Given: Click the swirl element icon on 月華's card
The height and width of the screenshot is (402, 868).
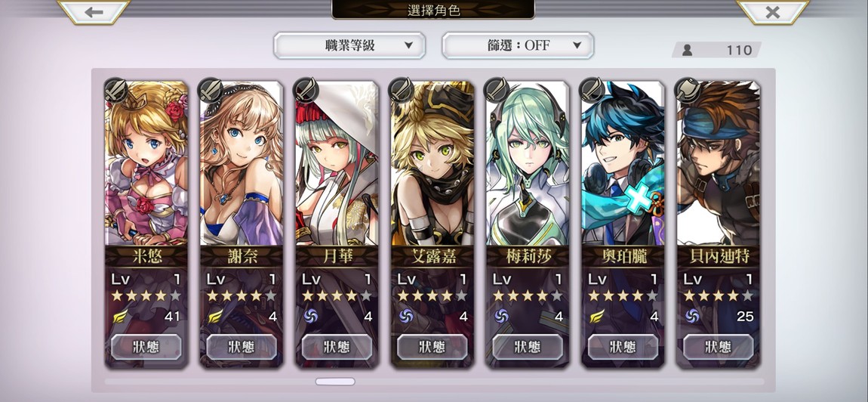Looking at the screenshot, I should click(310, 317).
